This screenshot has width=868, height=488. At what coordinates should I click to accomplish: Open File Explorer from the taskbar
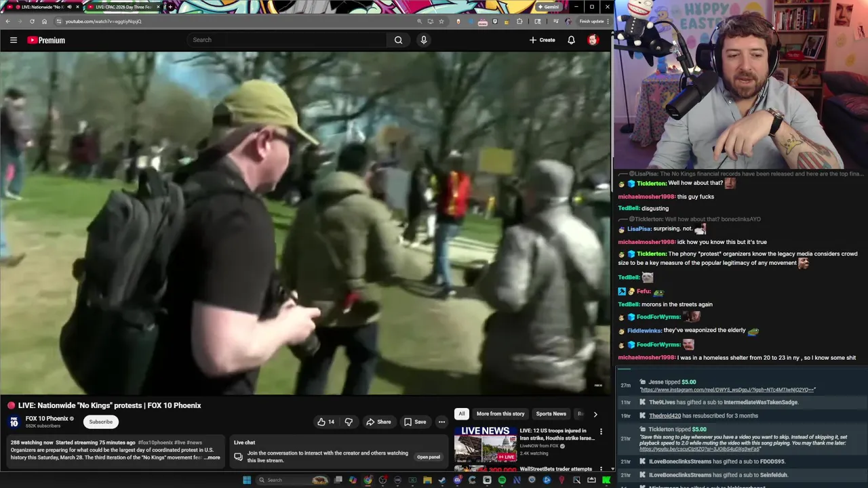tap(427, 480)
